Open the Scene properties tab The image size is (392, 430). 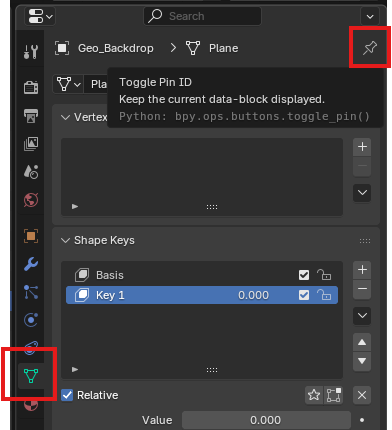[x=31, y=172]
